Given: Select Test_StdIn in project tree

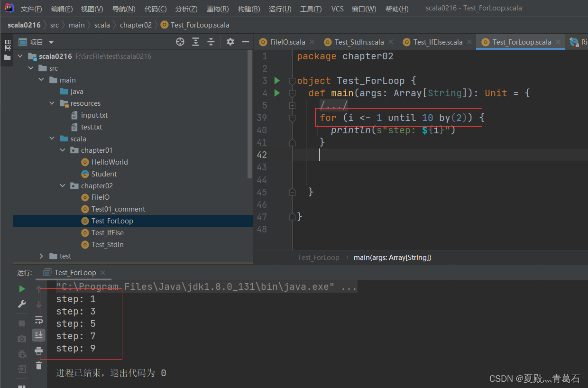Looking at the screenshot, I should pos(107,245).
